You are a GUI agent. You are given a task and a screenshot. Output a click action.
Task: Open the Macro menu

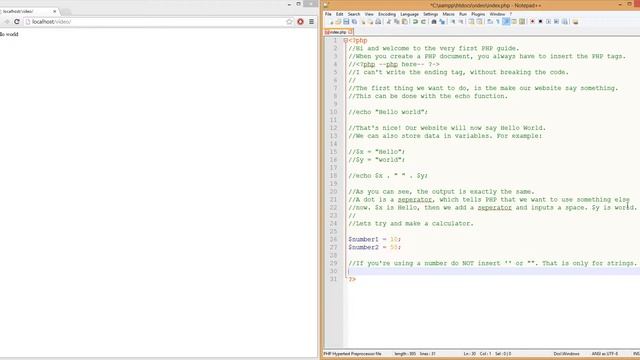[448, 14]
